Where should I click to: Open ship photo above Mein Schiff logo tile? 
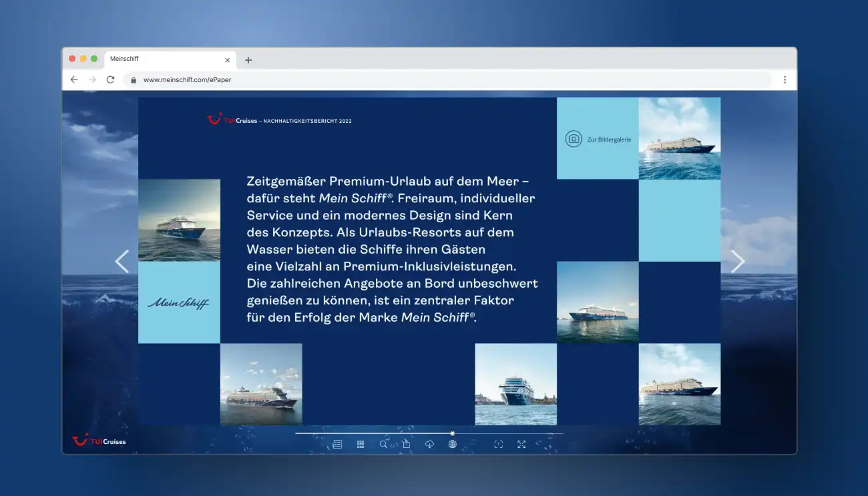(179, 220)
